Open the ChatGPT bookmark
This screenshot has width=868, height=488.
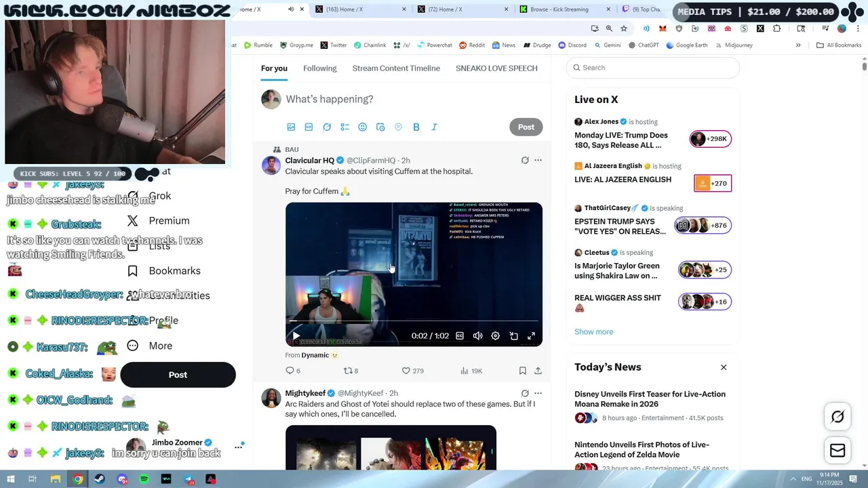(x=644, y=45)
